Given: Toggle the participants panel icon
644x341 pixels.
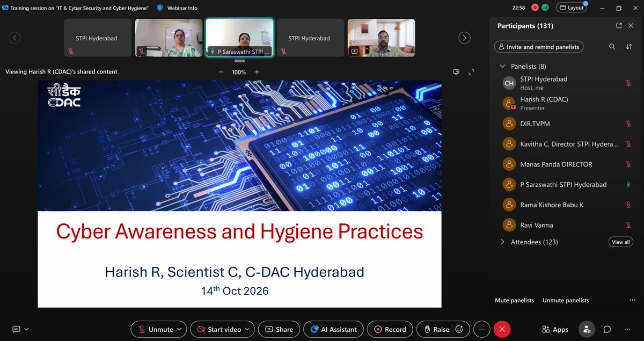Looking at the screenshot, I should pos(587,329).
